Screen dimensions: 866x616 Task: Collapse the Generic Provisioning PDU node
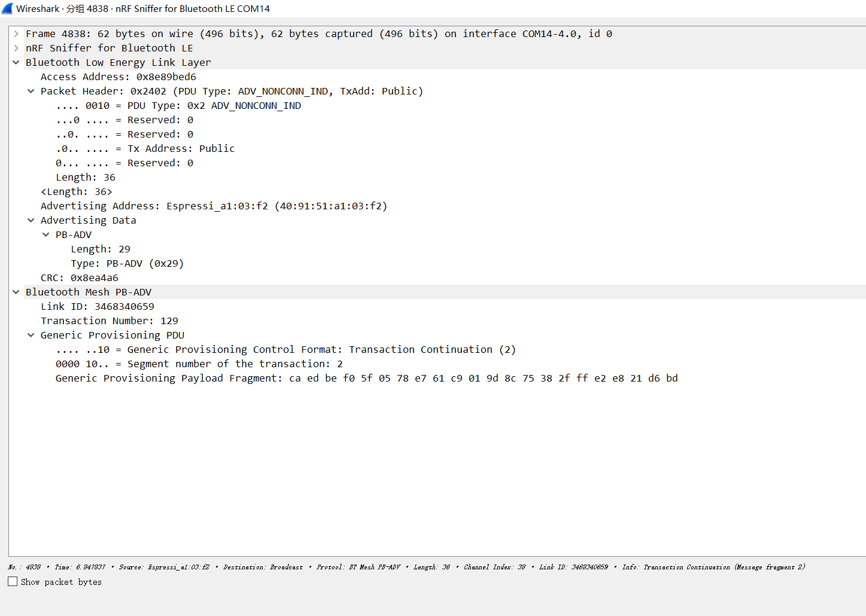tap(31, 336)
